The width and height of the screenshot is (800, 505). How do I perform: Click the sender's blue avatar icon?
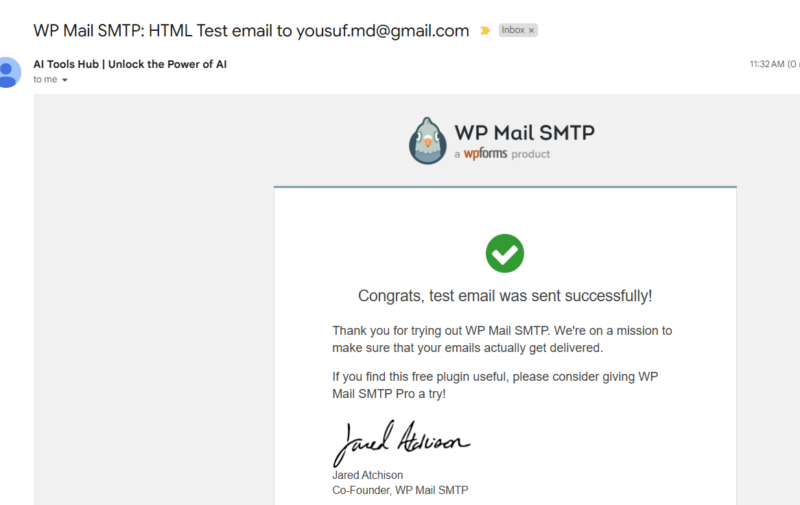coord(9,72)
